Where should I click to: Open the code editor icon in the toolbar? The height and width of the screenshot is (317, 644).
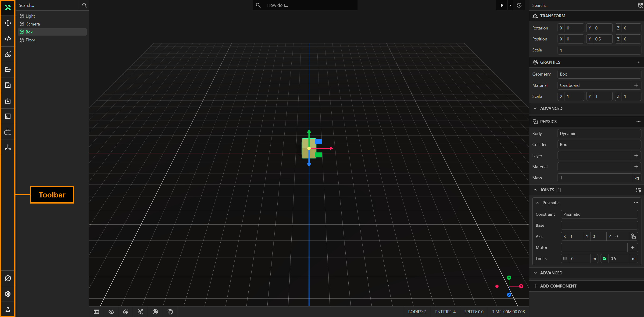coord(8,39)
